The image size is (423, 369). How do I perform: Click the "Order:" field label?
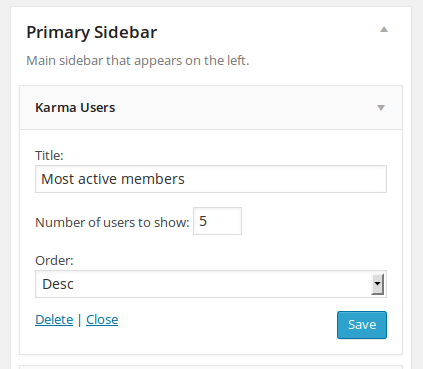click(x=54, y=260)
